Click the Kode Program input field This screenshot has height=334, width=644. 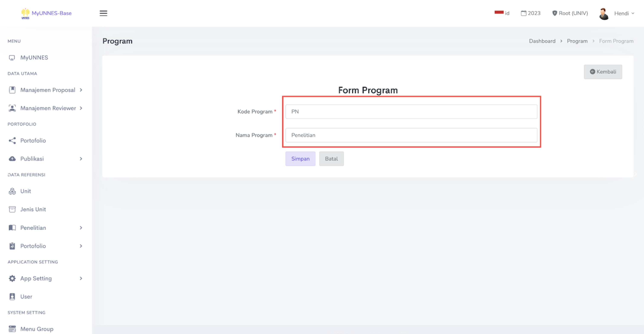[411, 111]
